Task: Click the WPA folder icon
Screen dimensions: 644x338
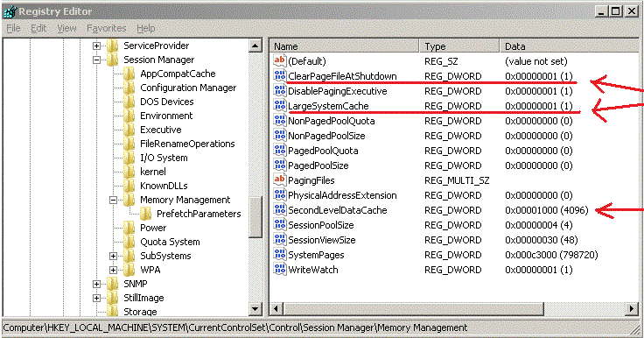Action: point(129,270)
